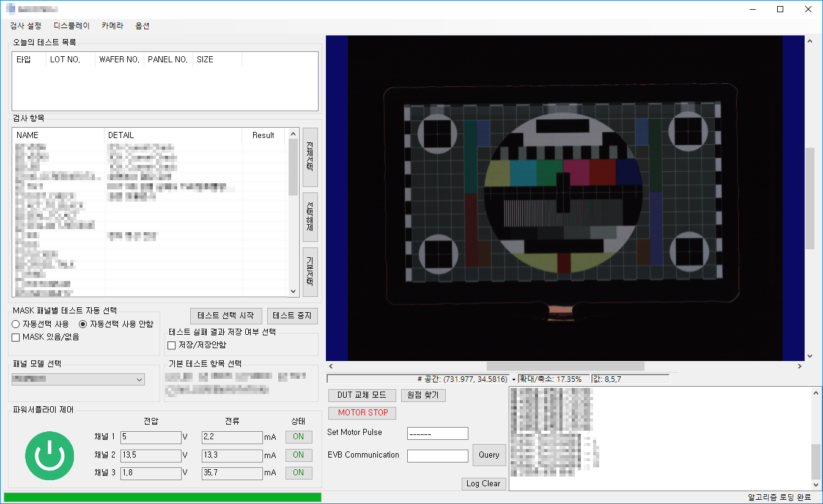Click the 값: 8,5,7 readout
Viewport: 823px width, 504px height.
tap(630, 379)
